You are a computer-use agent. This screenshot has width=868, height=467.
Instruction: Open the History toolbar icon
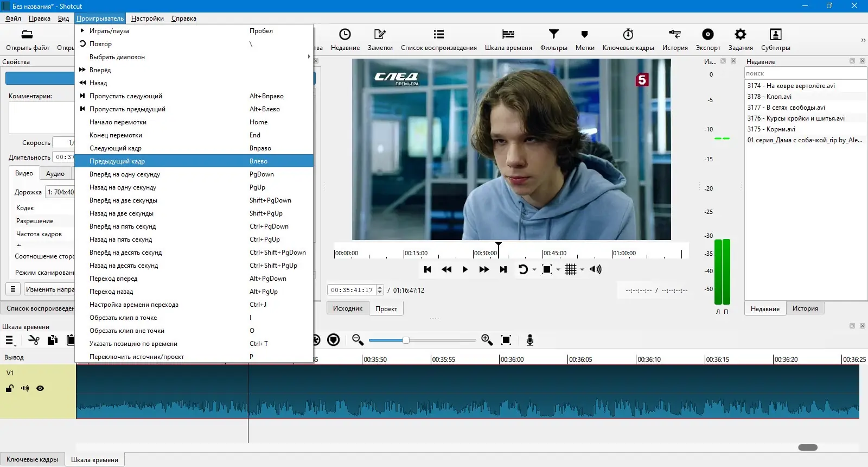(674, 39)
